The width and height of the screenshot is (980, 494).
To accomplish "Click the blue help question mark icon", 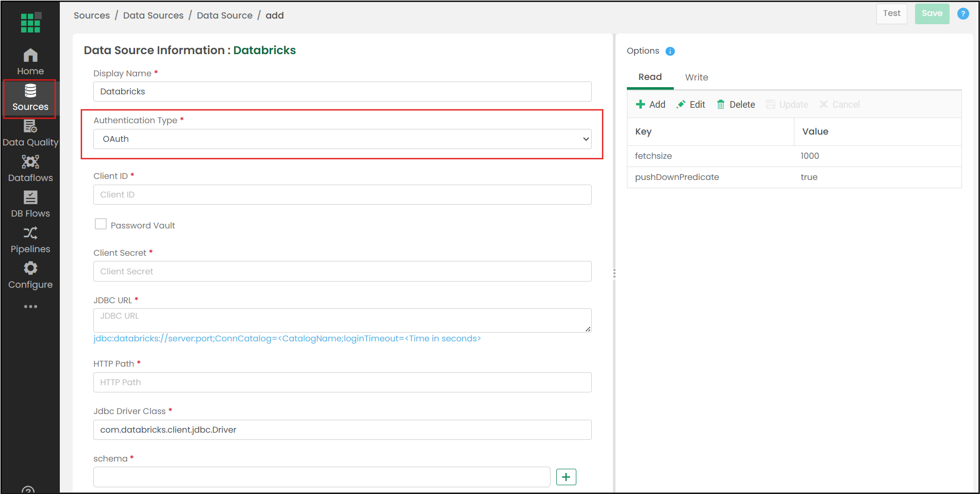I will pyautogui.click(x=962, y=14).
